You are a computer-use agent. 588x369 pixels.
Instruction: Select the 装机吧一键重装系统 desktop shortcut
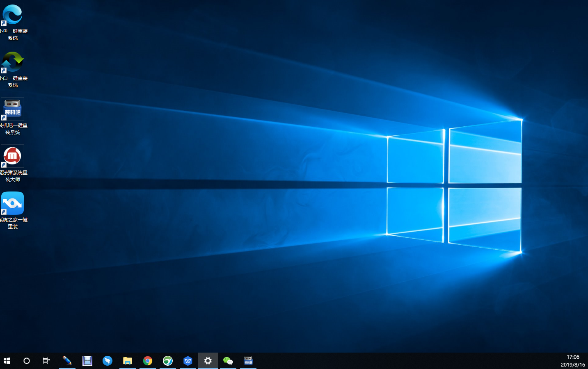[x=13, y=109]
